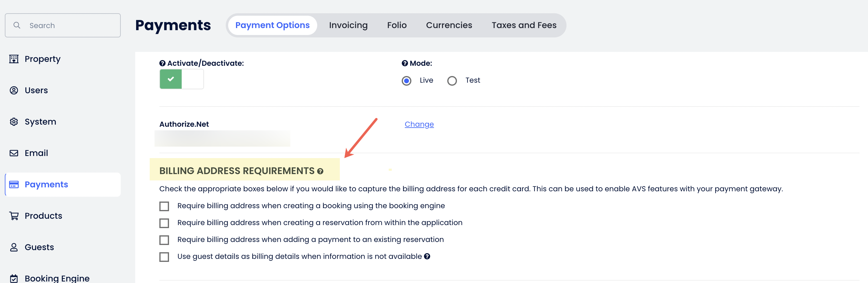The height and width of the screenshot is (283, 868).
Task: Switch to the Invoicing tab
Action: pyautogui.click(x=348, y=25)
